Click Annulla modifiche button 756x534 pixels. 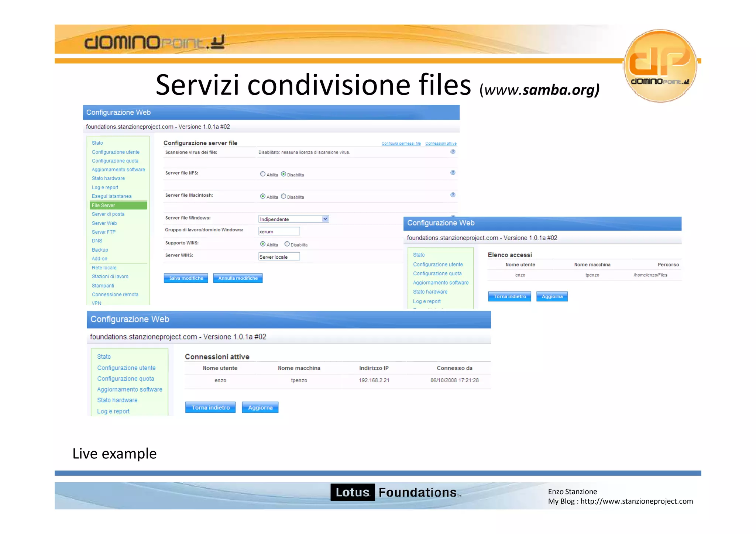(238, 278)
